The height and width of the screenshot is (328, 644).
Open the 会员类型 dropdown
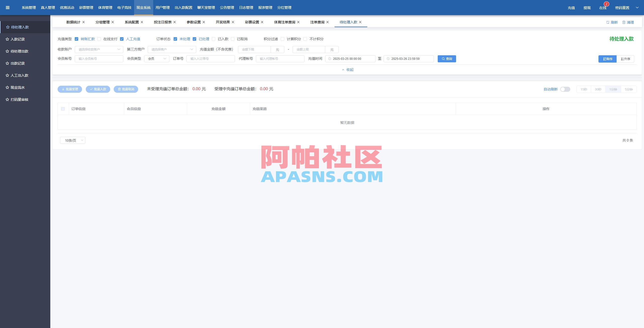(x=156, y=59)
